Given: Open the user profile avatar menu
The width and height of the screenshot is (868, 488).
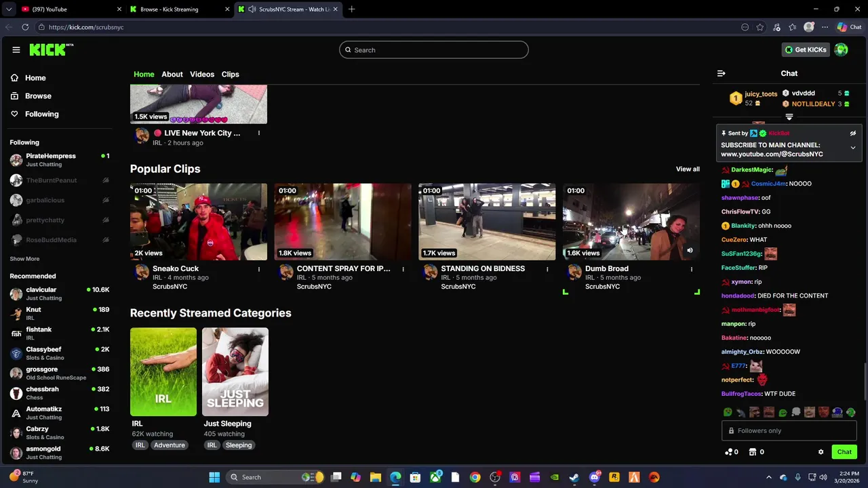Looking at the screenshot, I should (x=841, y=49).
